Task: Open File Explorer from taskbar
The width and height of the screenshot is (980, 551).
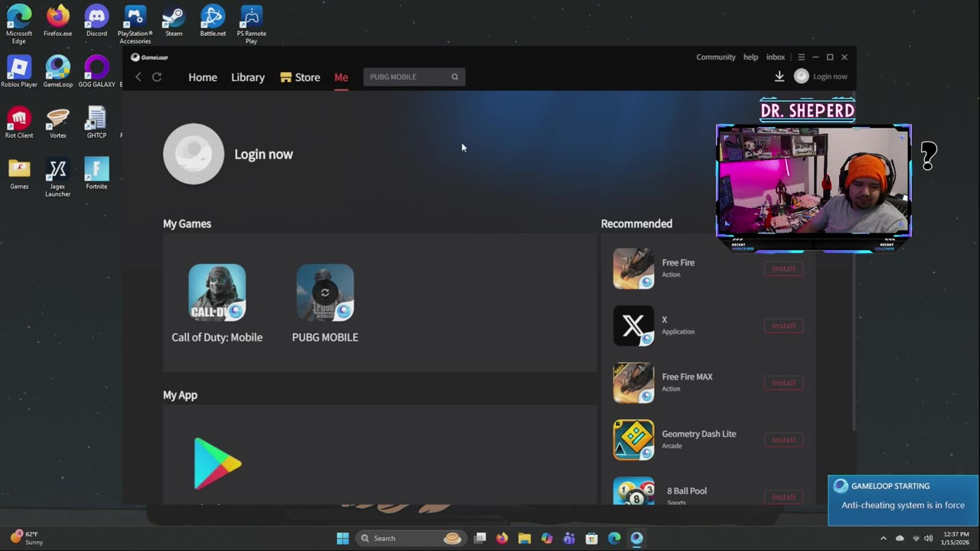Action: pos(524,538)
